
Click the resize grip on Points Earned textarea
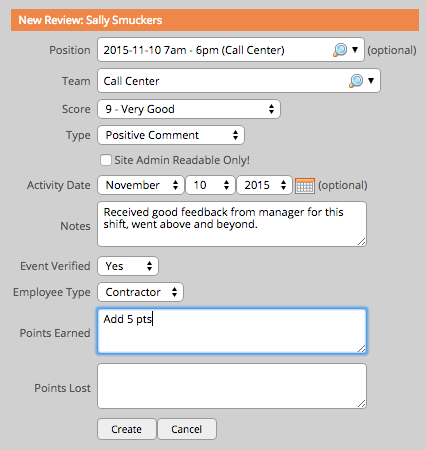tap(361, 348)
